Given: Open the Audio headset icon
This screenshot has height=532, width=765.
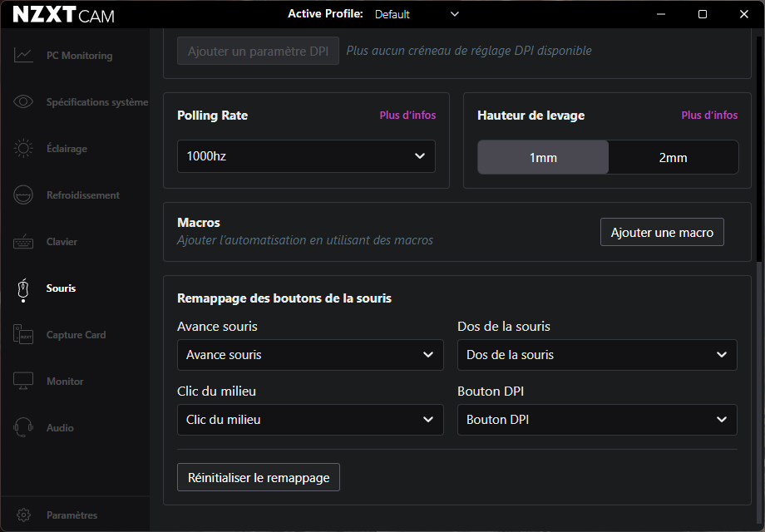Looking at the screenshot, I should click(x=23, y=428).
